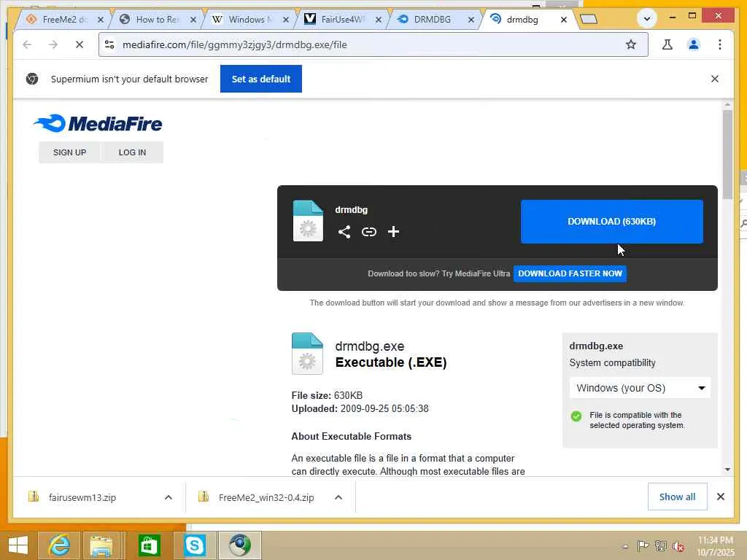The height and width of the screenshot is (560, 747).
Task: Click the Action Center flag tray icon
Action: point(643,545)
